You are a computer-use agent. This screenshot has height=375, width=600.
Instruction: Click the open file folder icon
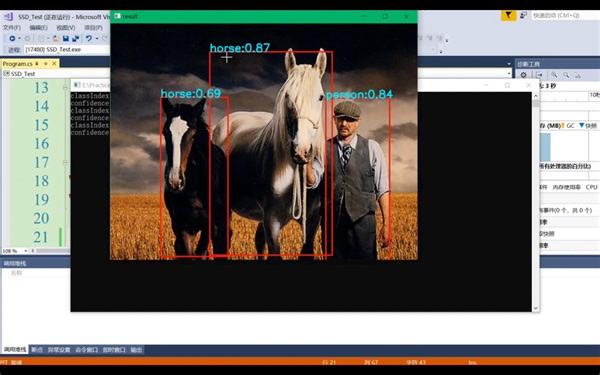pyautogui.click(x=56, y=38)
